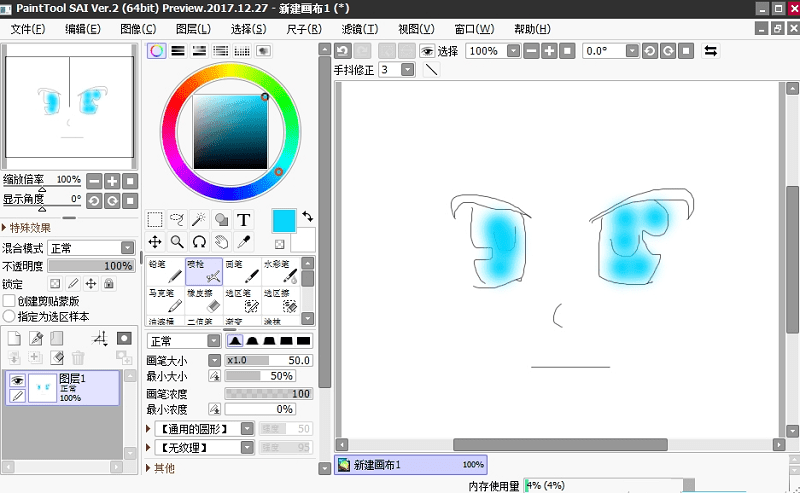Screen dimensions: 800x493
Task: Click the undo button in the top toolbar
Action: point(343,51)
